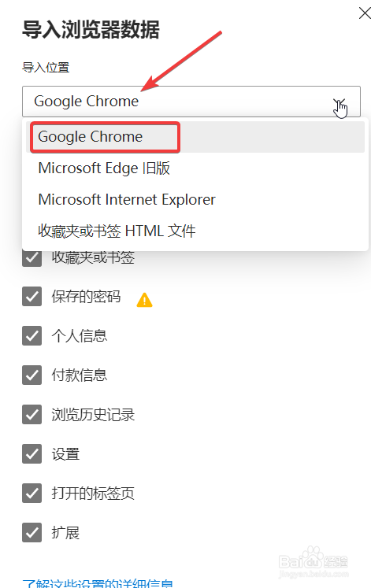371x588 pixels.
Task: Close the import browser data dialog
Action: click(x=364, y=13)
